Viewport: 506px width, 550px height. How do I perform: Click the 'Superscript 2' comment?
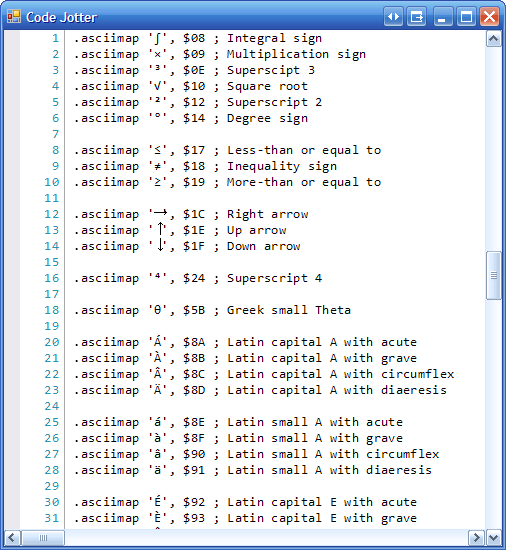pos(274,102)
